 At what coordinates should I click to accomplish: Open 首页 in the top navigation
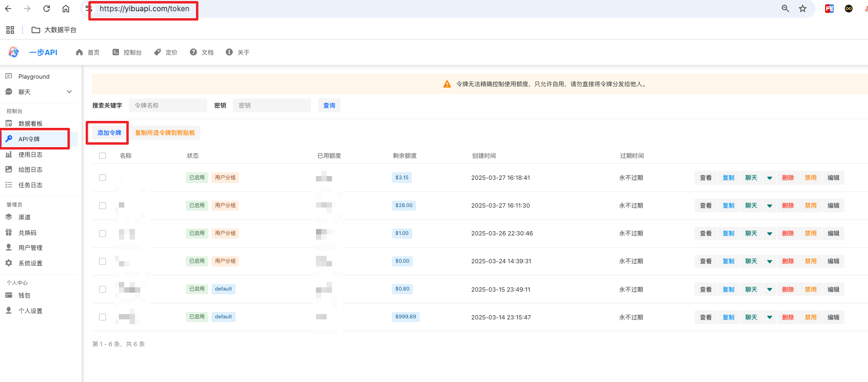click(x=88, y=52)
